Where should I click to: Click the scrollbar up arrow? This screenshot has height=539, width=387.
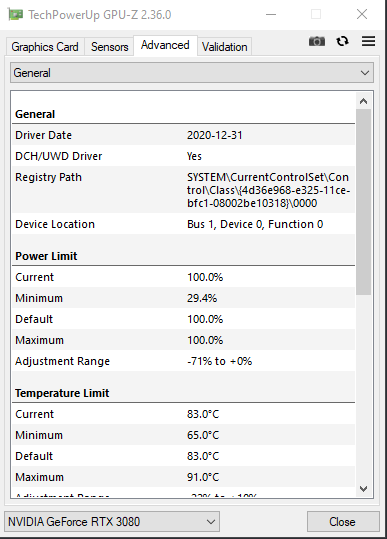[363, 101]
